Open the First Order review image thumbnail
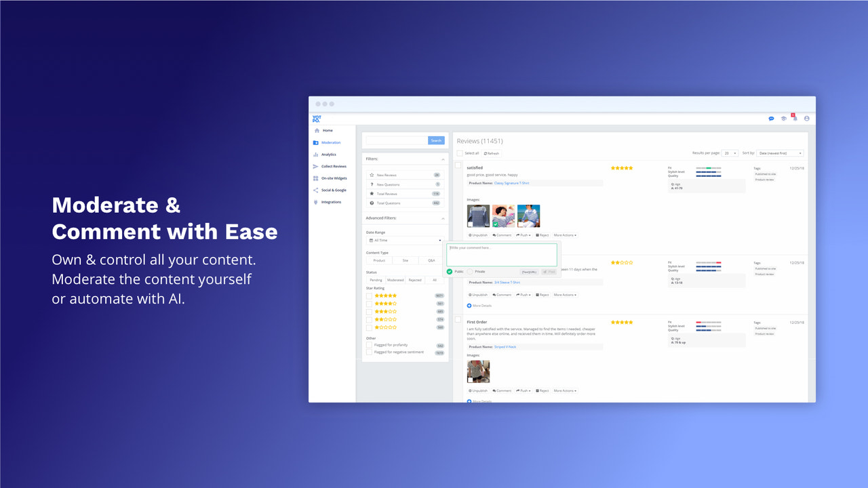868x488 pixels. [x=478, y=371]
